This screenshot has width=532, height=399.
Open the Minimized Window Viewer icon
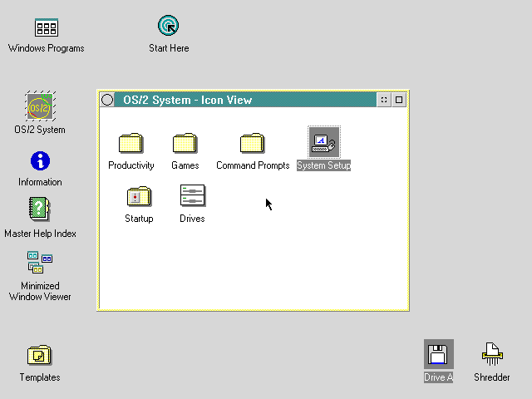[40, 263]
